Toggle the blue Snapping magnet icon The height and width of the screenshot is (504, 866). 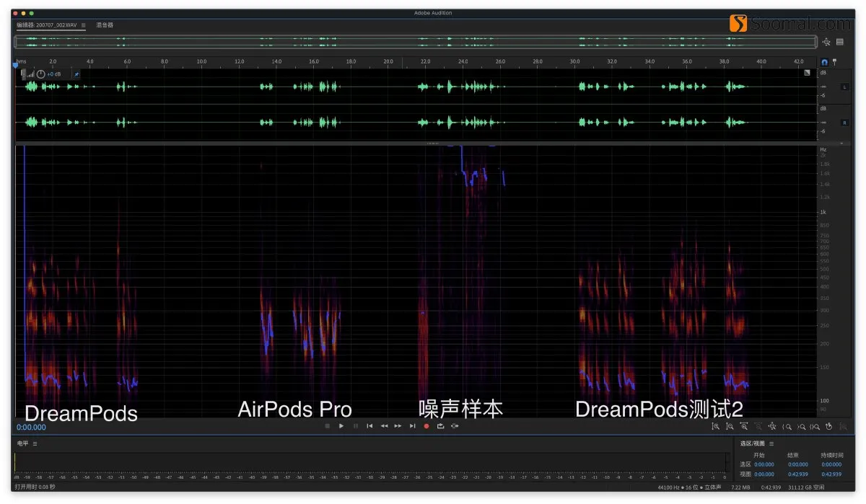(825, 62)
